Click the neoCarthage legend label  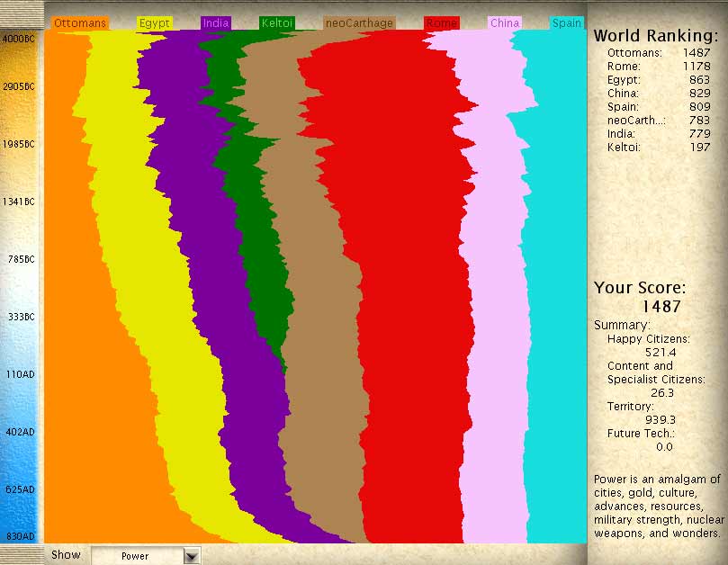point(359,23)
